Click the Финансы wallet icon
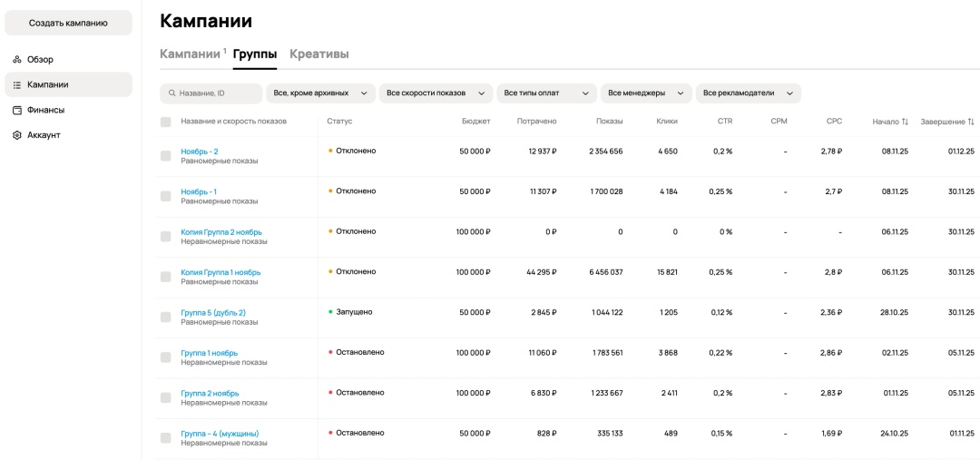This screenshot has height=460, width=980. pos(17,111)
